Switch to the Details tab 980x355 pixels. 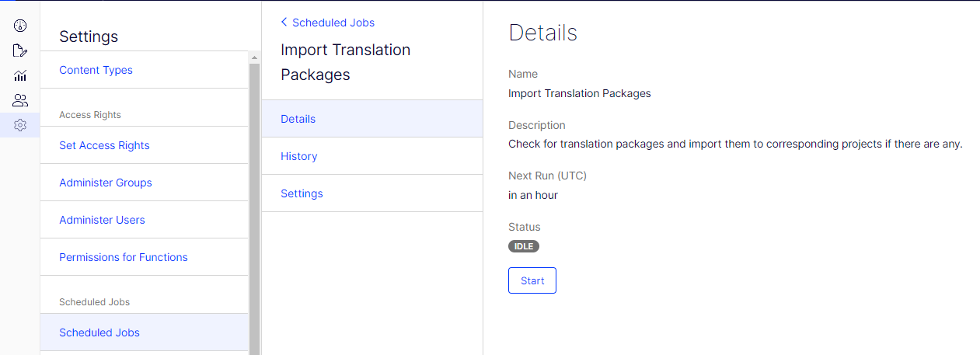pyautogui.click(x=298, y=119)
